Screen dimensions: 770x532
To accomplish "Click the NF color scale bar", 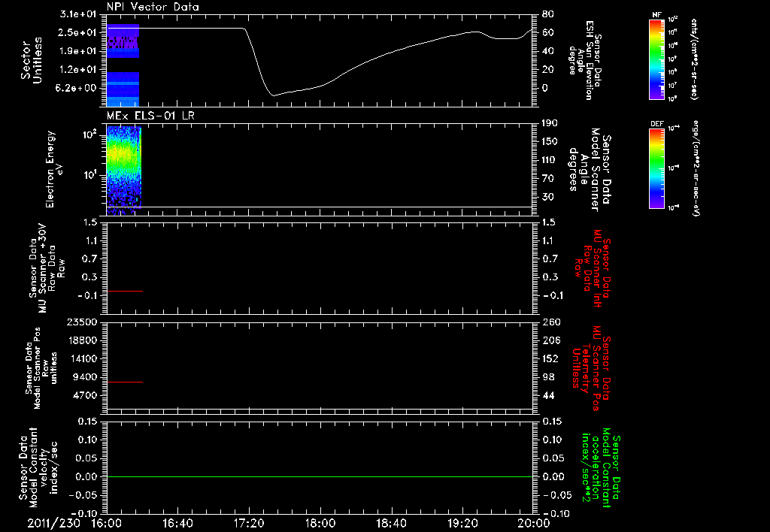I will (656, 59).
